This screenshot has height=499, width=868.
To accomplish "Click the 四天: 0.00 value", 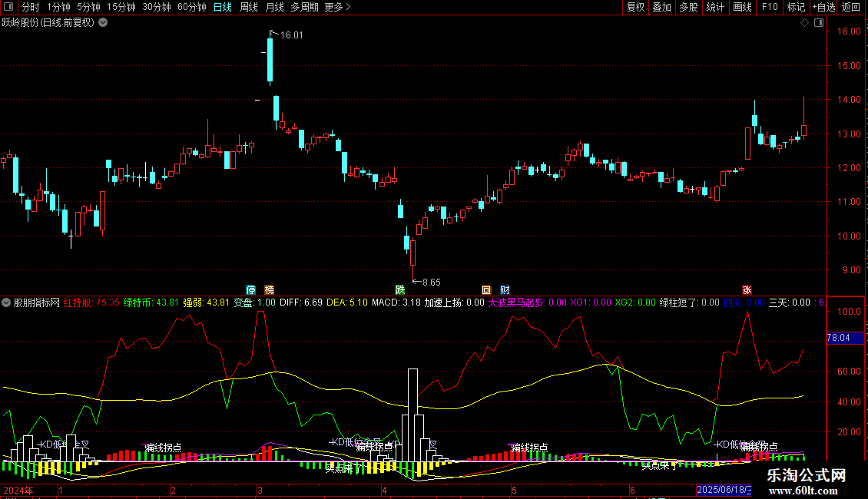I will [x=744, y=302].
